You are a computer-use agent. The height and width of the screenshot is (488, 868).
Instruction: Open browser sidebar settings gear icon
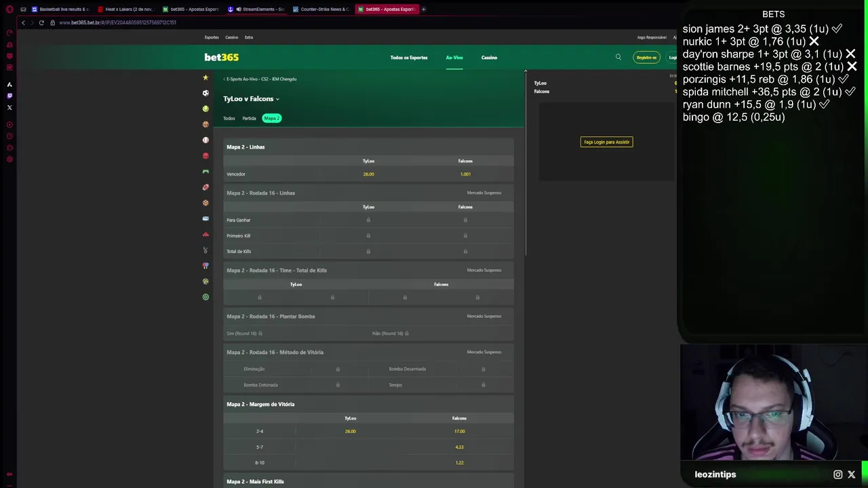(x=9, y=159)
